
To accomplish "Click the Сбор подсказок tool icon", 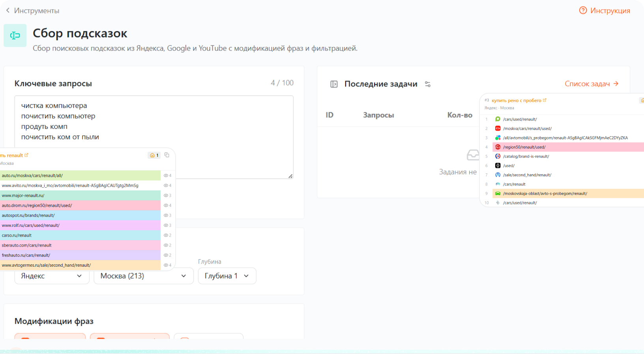I will point(15,36).
